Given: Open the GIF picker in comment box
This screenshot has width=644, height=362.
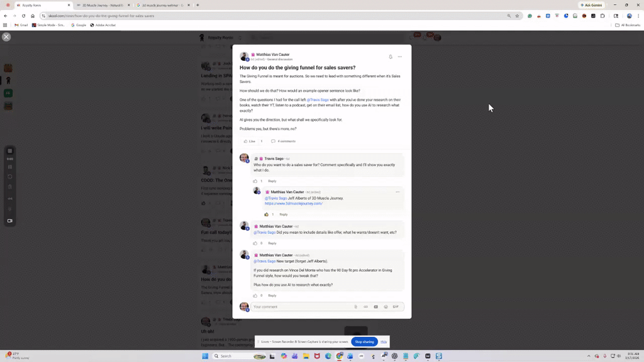Looking at the screenshot, I should pyautogui.click(x=396, y=307).
